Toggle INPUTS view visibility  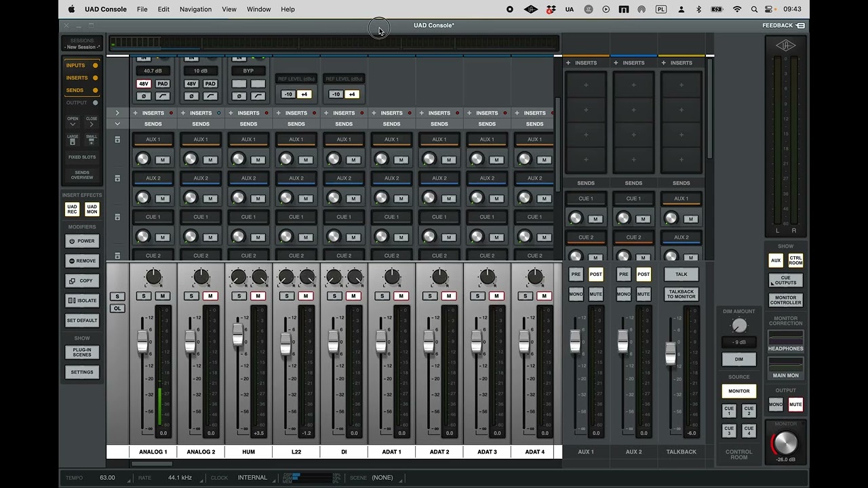pyautogui.click(x=81, y=66)
